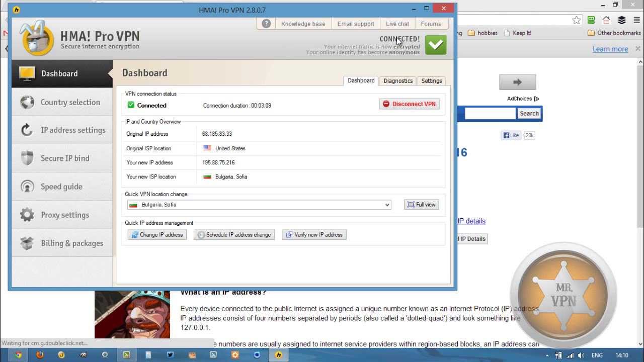Open Firefox from the taskbar
This screenshot has width=644, height=362.
click(40, 355)
